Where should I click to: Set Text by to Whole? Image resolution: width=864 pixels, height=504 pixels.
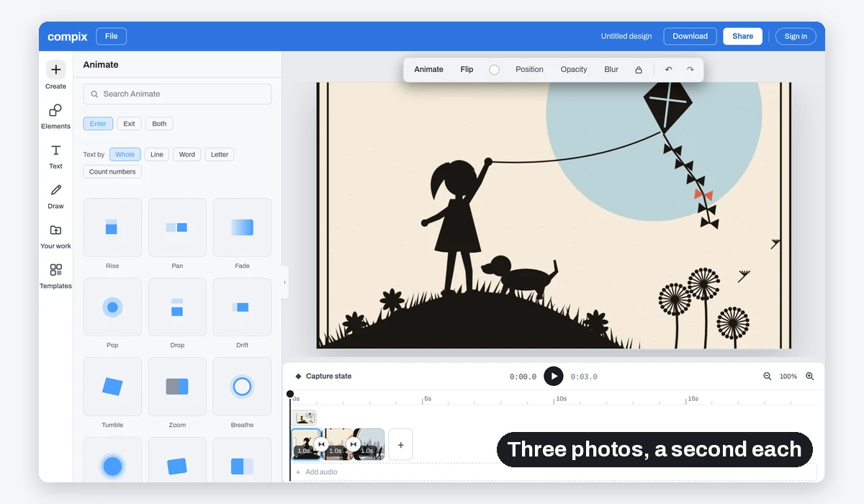pyautogui.click(x=125, y=154)
